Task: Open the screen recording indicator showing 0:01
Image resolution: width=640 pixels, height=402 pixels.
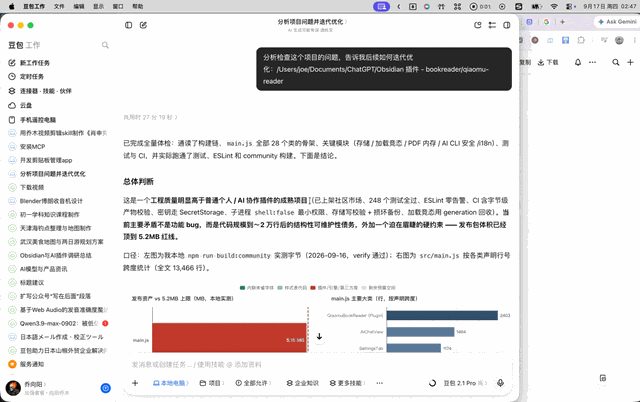Action: [480, 7]
